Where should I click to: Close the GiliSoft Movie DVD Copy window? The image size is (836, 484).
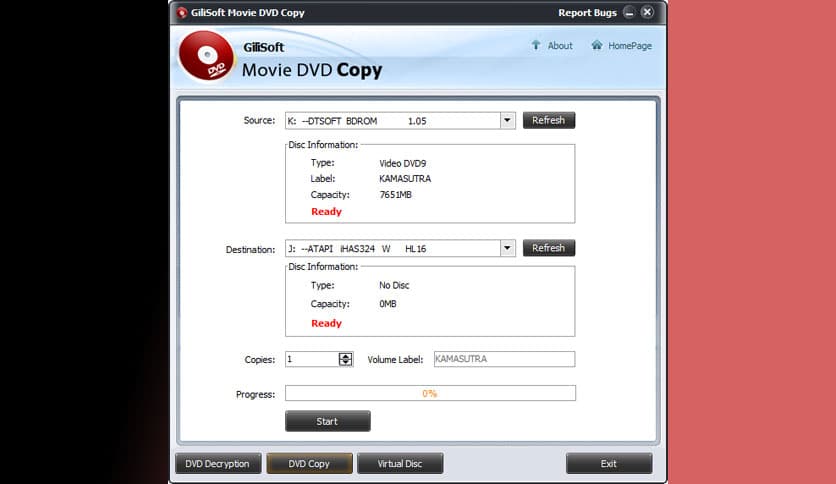click(x=647, y=12)
